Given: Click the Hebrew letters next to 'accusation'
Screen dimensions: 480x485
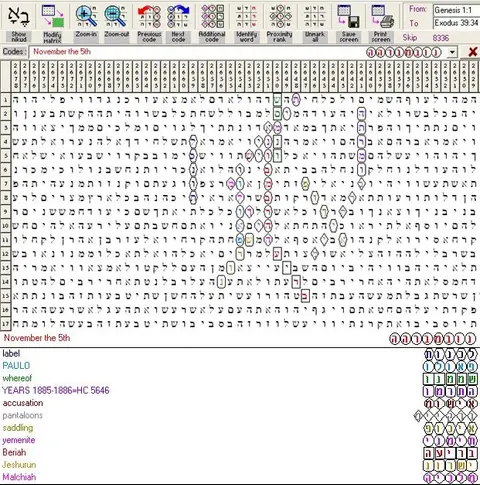Looking at the screenshot, I should tap(451, 404).
